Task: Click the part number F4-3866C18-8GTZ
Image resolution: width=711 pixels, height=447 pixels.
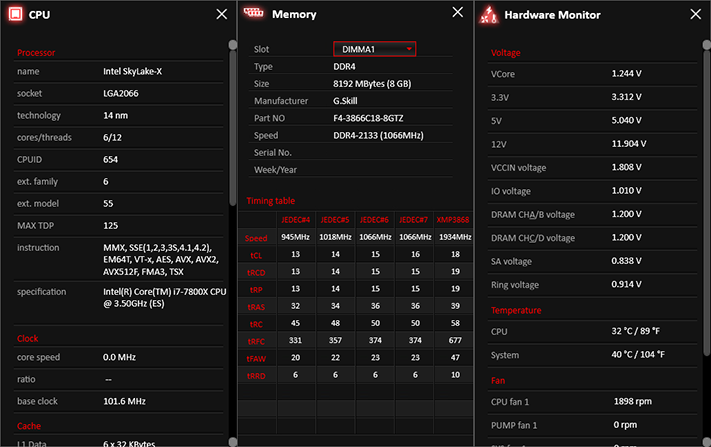Action: coord(368,118)
